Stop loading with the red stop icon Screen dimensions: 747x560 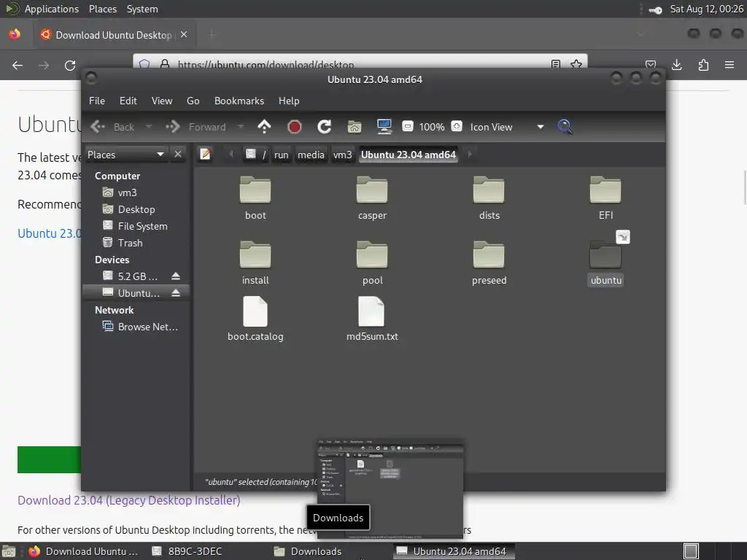(295, 127)
